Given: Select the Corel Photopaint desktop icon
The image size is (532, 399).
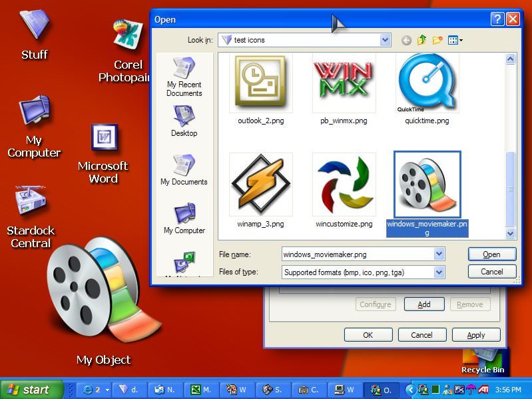Looking at the screenshot, I should [x=127, y=51].
